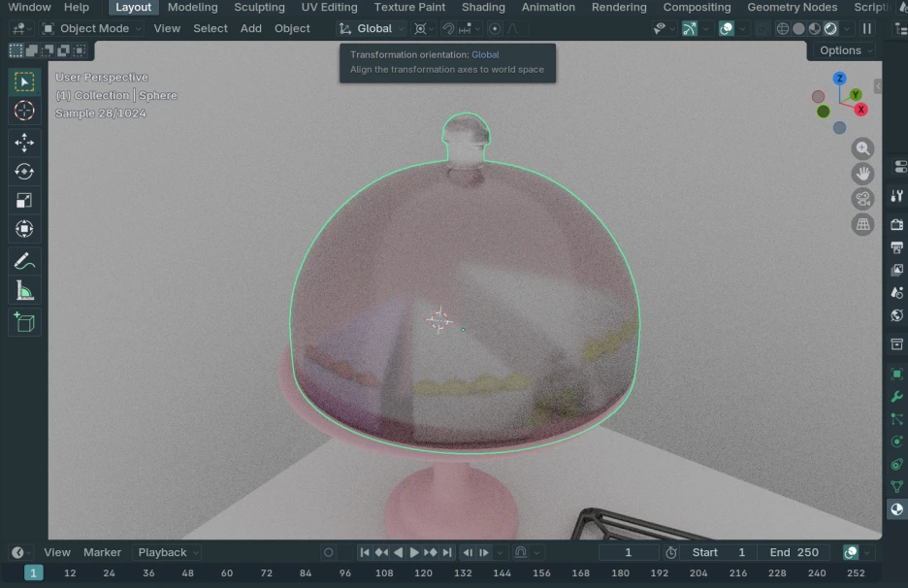Open the Output properties tab
This screenshot has width=908, height=588.
click(896, 247)
